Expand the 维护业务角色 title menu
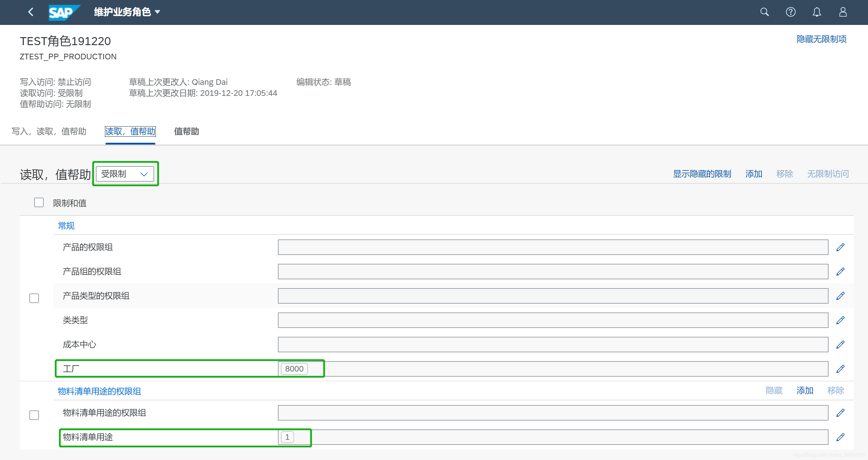Image resolution: width=868 pixels, height=460 pixels. click(x=127, y=12)
